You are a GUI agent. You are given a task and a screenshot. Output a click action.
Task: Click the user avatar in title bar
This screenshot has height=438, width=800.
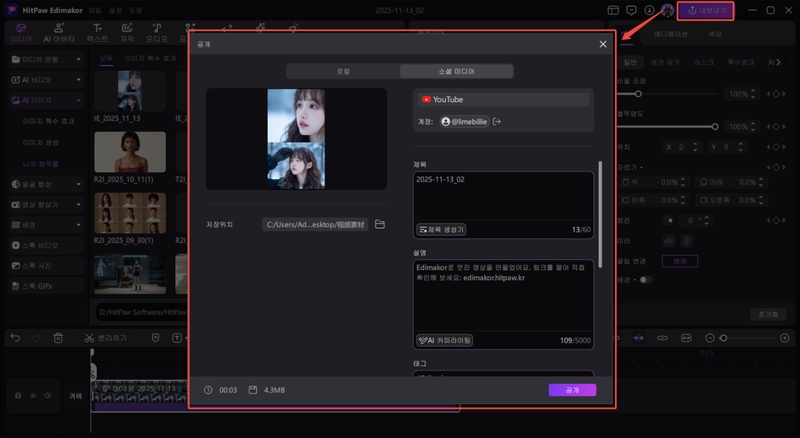667,10
